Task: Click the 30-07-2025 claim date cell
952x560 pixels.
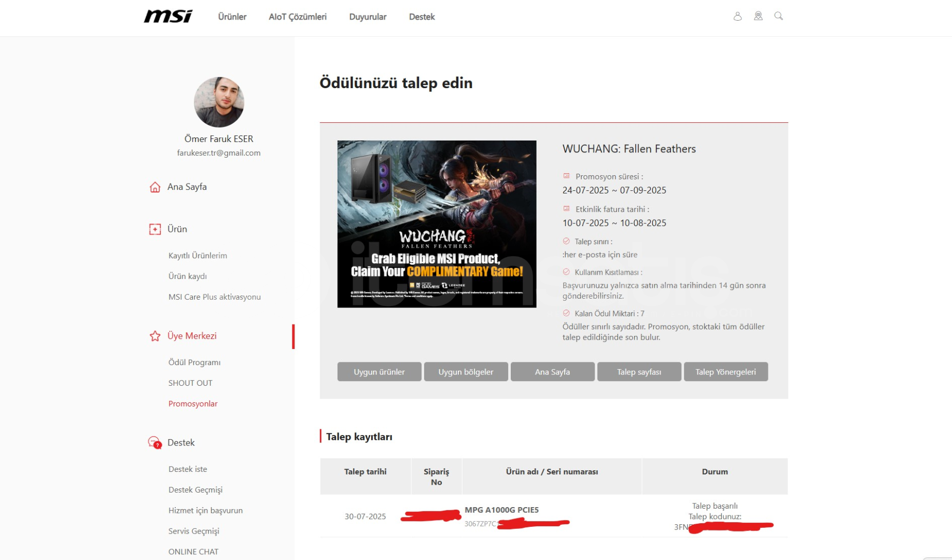Action: pyautogui.click(x=365, y=516)
